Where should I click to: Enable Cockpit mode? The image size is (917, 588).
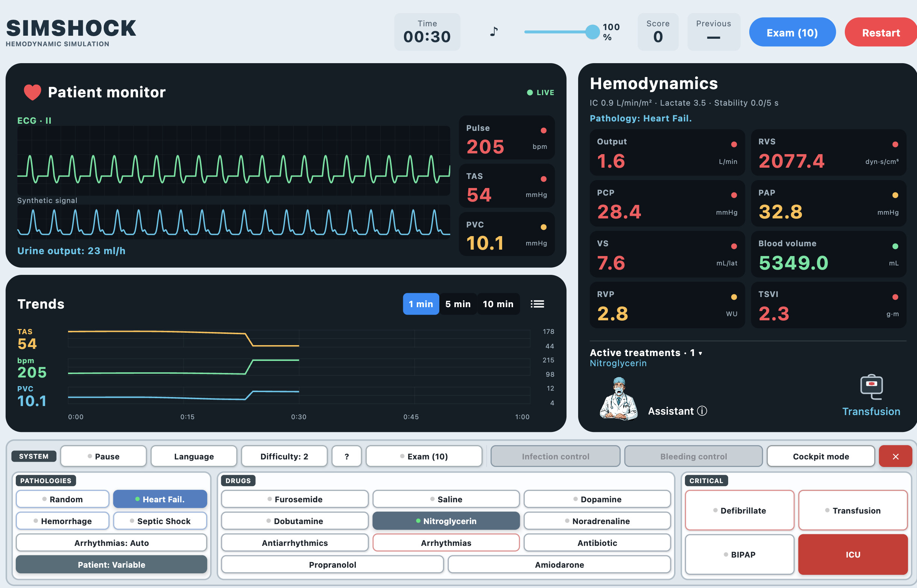[821, 457]
